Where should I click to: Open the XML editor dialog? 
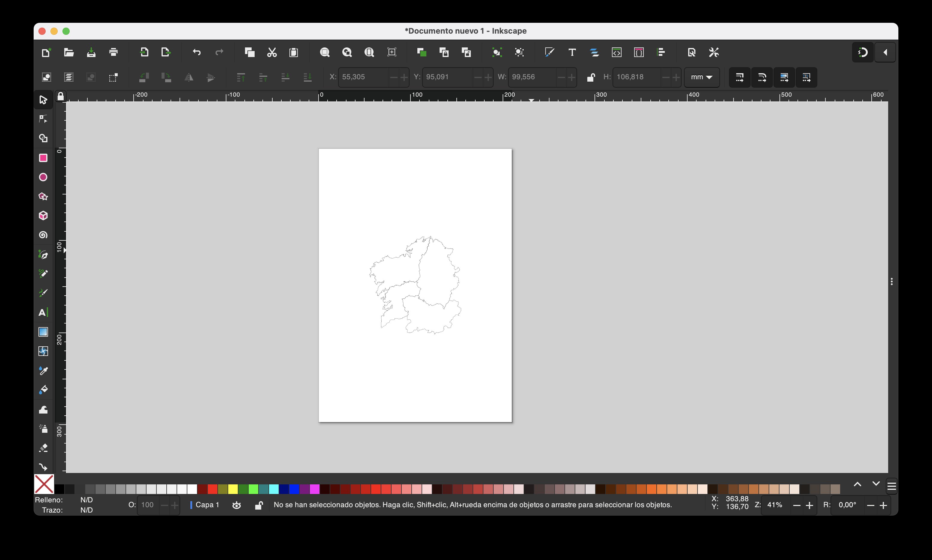616,52
